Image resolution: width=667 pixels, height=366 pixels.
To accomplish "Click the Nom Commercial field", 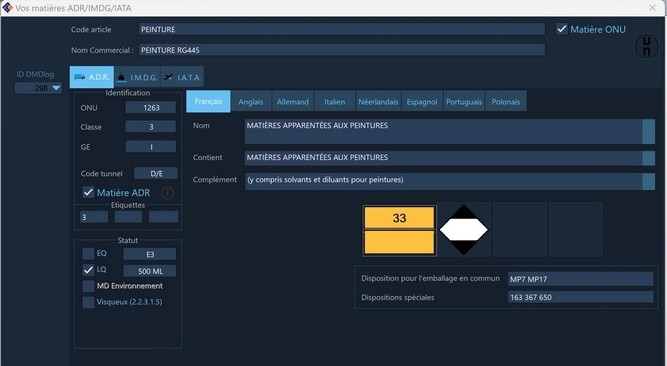I will tap(342, 50).
